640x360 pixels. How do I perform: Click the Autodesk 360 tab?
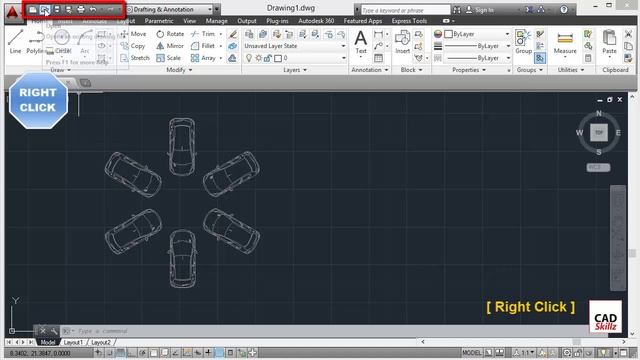tap(316, 21)
